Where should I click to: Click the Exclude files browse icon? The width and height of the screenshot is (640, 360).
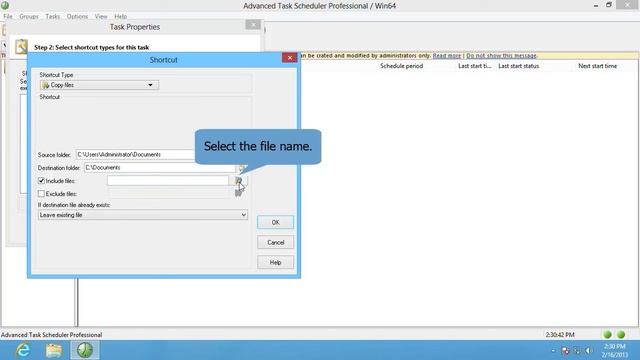tap(239, 193)
